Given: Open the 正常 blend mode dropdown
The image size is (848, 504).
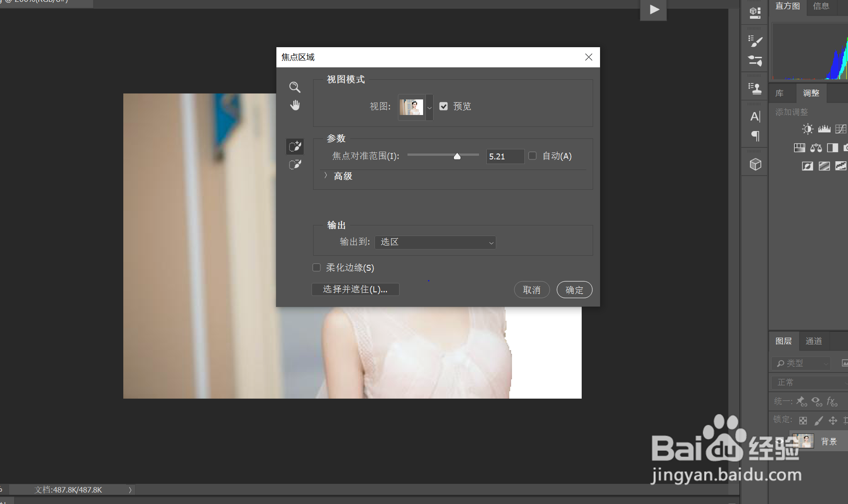Looking at the screenshot, I should (x=807, y=382).
